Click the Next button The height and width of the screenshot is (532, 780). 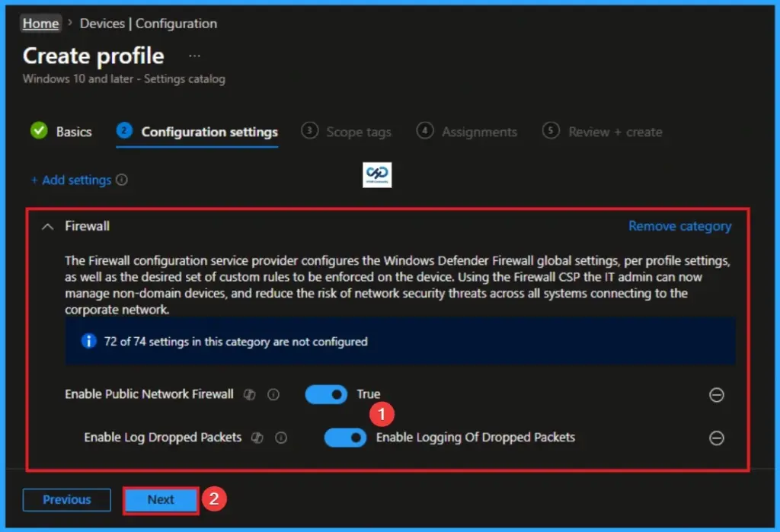coord(160,500)
